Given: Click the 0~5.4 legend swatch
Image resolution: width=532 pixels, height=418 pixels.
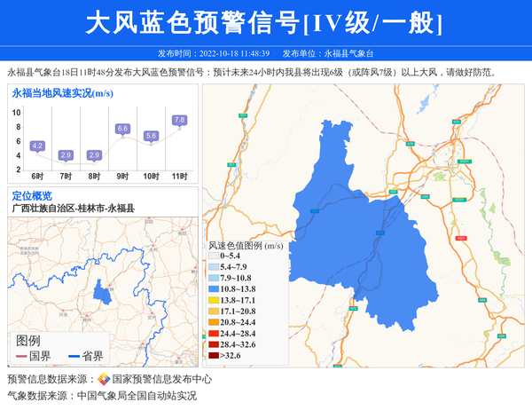Looking at the screenshot, I should (x=214, y=256).
